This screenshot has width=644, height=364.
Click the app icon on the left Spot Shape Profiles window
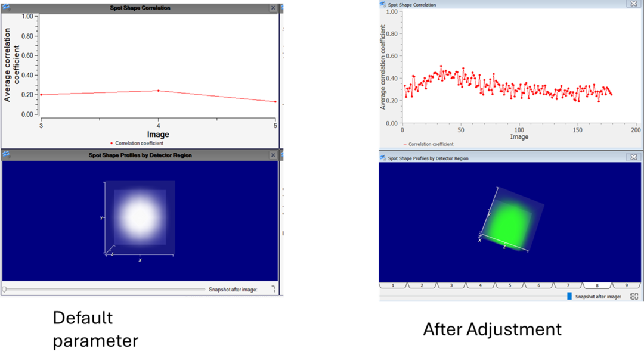click(6, 155)
